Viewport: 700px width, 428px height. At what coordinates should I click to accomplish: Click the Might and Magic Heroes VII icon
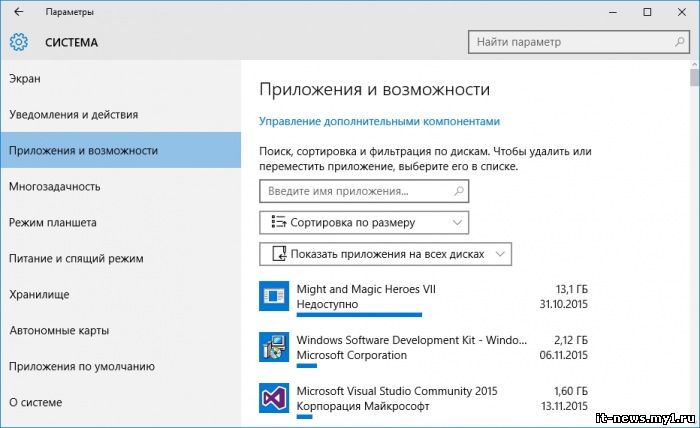tap(274, 295)
